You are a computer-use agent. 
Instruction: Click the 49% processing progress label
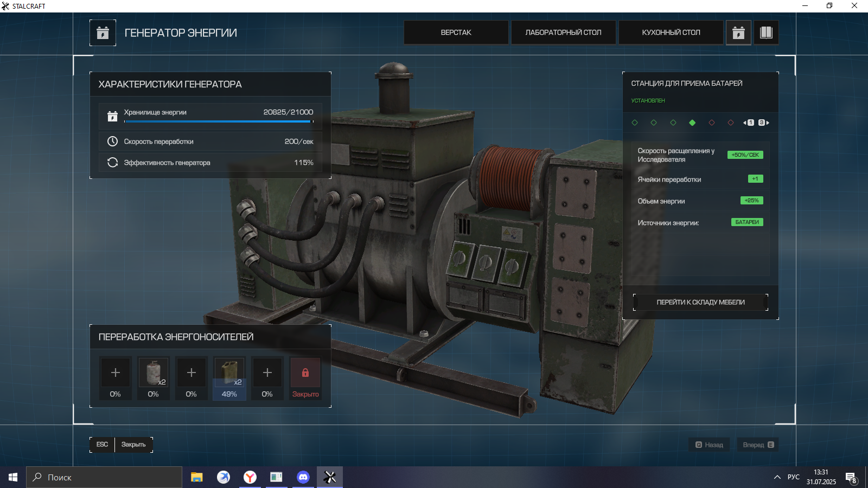pos(229,394)
